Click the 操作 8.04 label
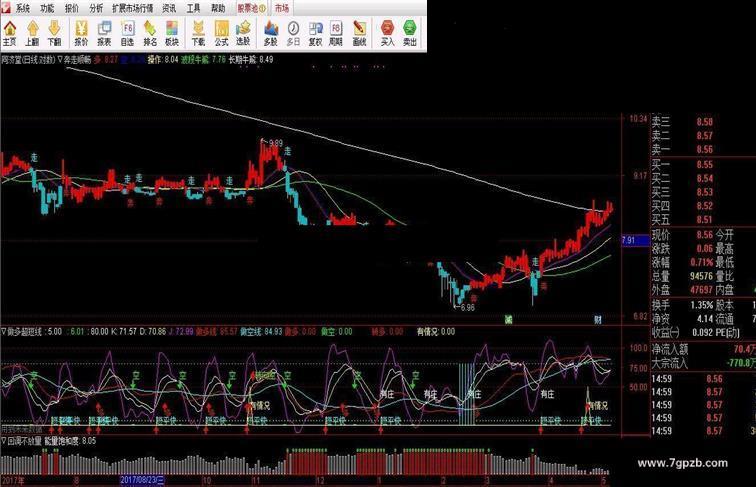This screenshot has height=487, width=756. click(163, 60)
